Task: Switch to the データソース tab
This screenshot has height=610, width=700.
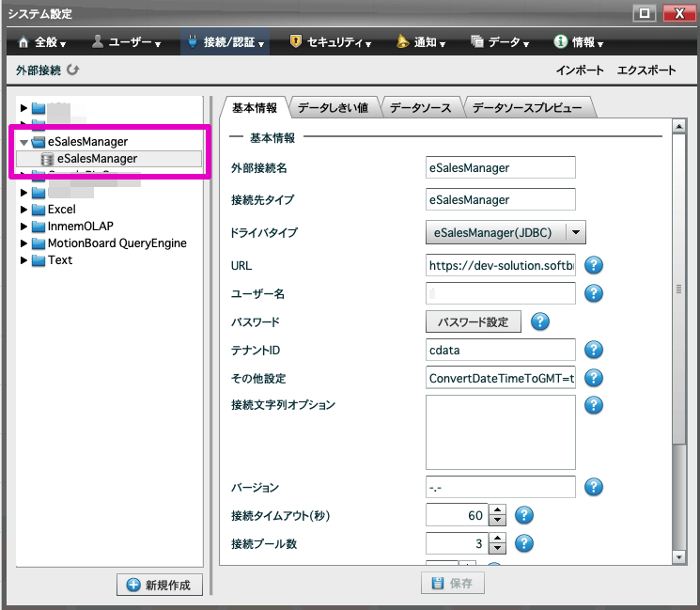Action: coord(421,108)
